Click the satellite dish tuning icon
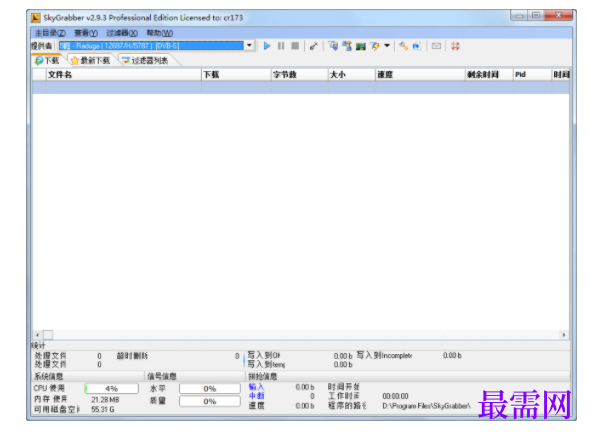The height and width of the screenshot is (436, 590). click(313, 46)
